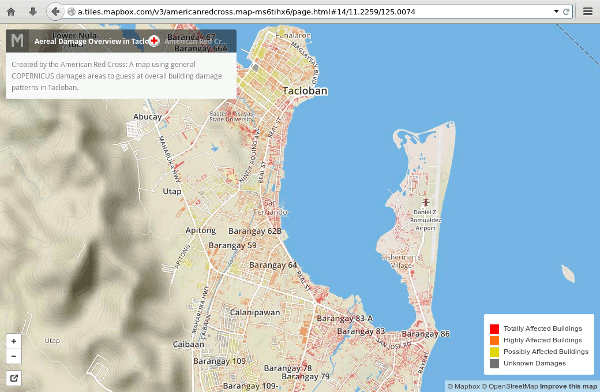Click the Mapbox M logo icon
This screenshot has height=392, width=600.
point(17,41)
